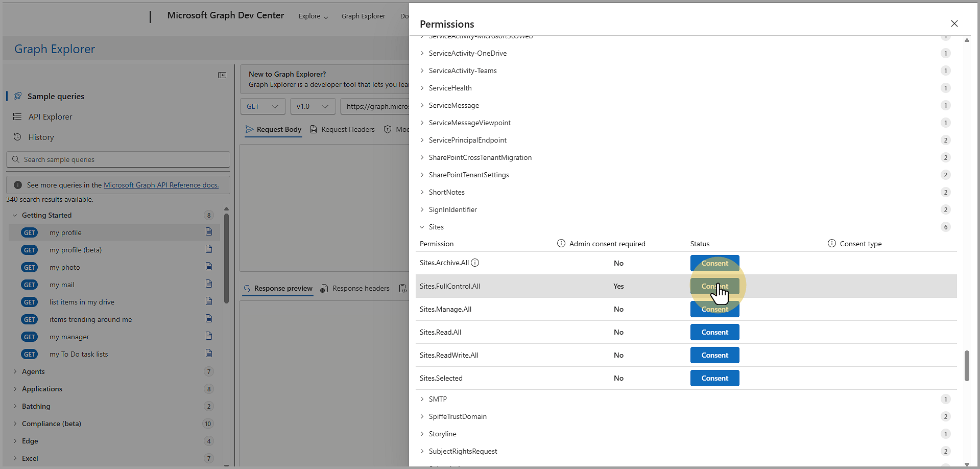
Task: Open the Microsoft Graph API Reference docs link
Action: [161, 185]
